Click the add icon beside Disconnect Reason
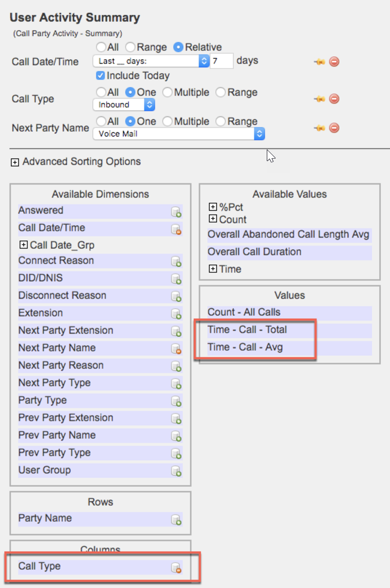This screenshot has height=588, width=390. (x=176, y=297)
